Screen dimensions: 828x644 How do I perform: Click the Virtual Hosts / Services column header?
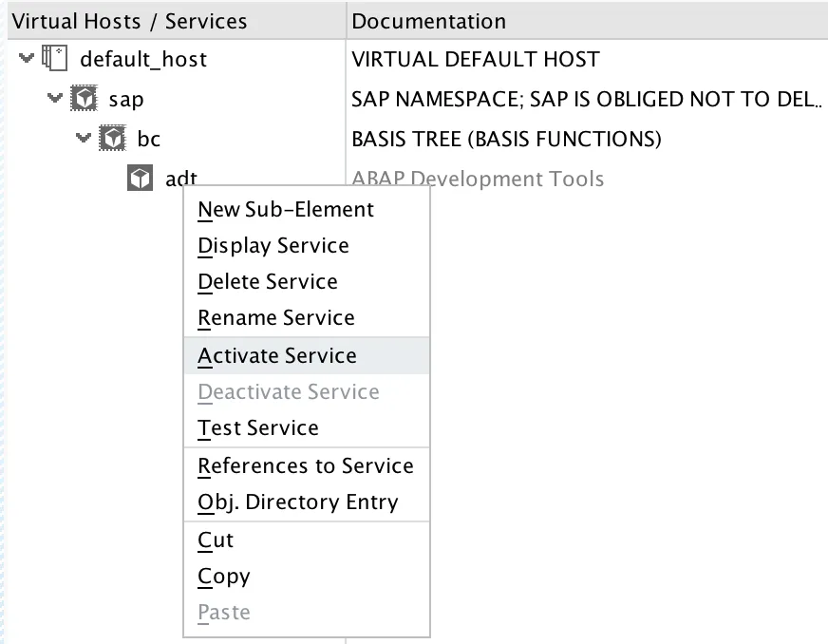point(129,20)
